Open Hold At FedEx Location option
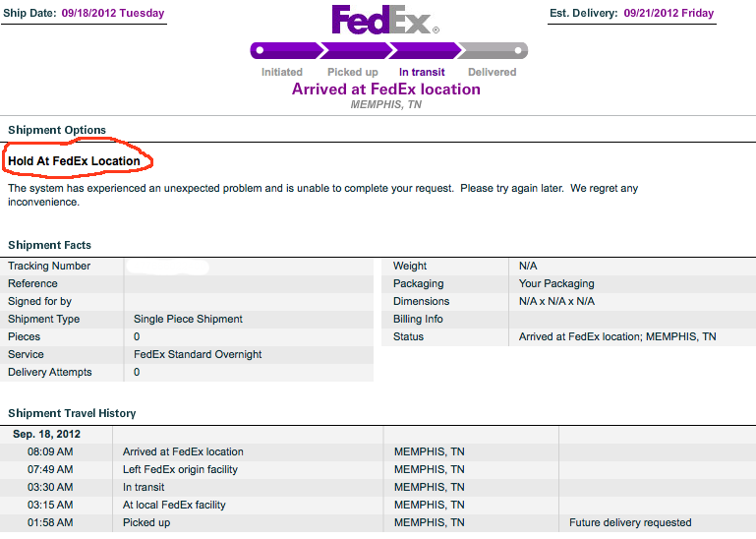 point(74,161)
